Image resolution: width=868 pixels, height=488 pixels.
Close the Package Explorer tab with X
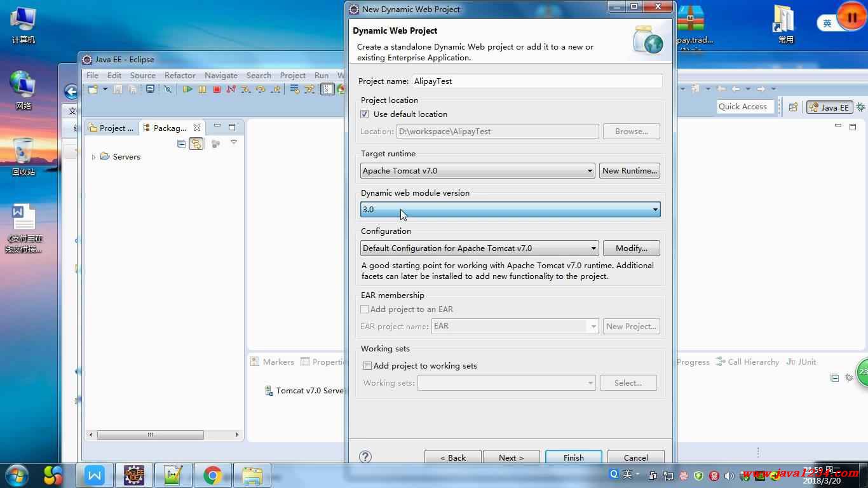[x=197, y=128]
